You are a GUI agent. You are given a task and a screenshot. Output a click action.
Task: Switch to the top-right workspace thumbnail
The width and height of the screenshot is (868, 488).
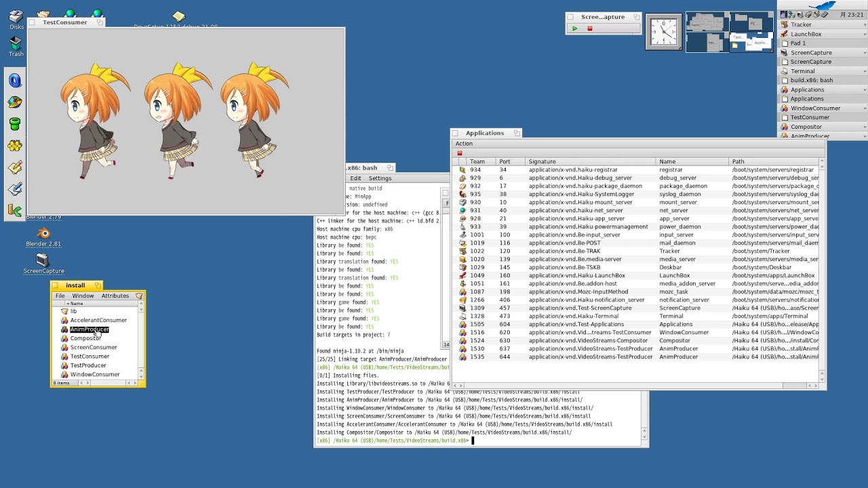tap(751, 22)
